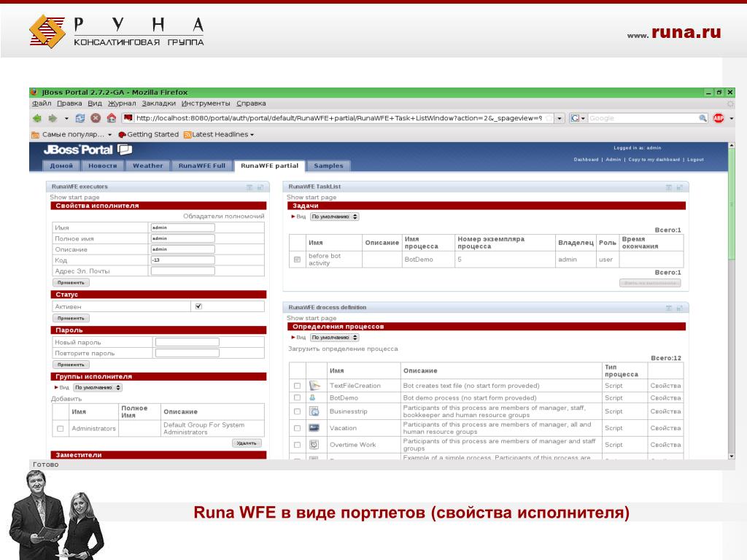Minimize the RunaWFE executors portlet
Image resolution: width=747 pixels, height=560 pixels.
point(249,187)
